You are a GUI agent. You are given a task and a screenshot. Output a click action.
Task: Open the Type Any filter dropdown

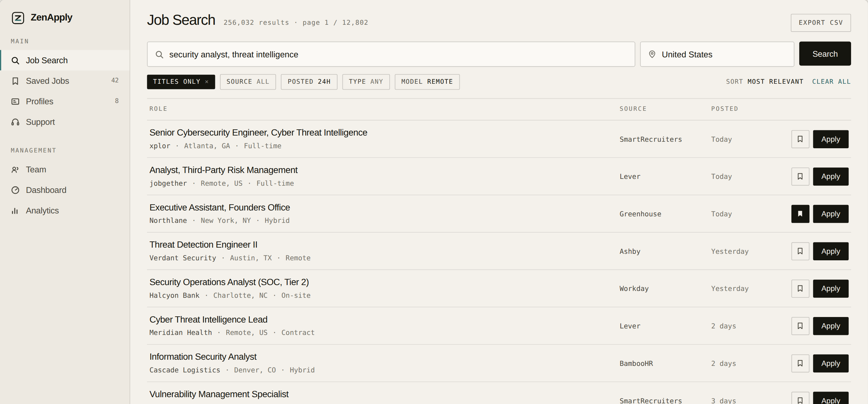tap(366, 82)
